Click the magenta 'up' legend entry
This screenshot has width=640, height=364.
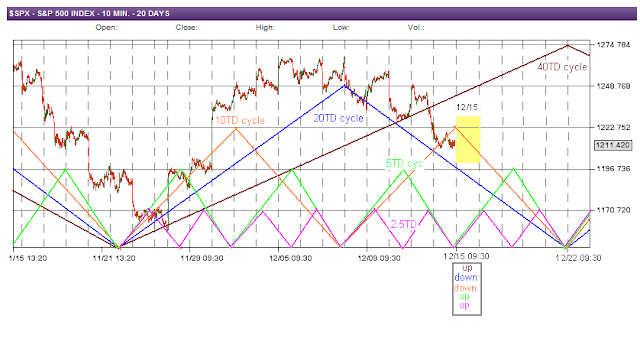tap(464, 305)
